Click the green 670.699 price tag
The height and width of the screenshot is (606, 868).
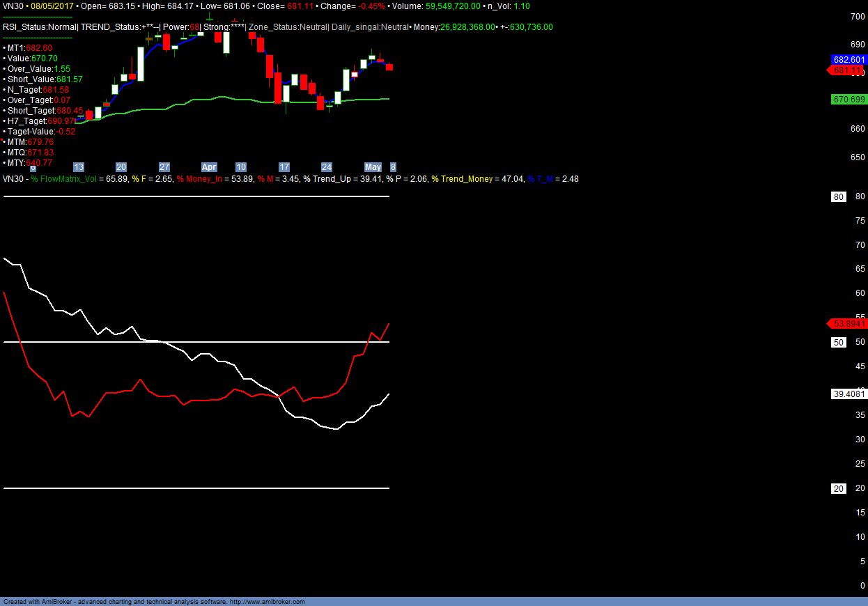pos(848,100)
